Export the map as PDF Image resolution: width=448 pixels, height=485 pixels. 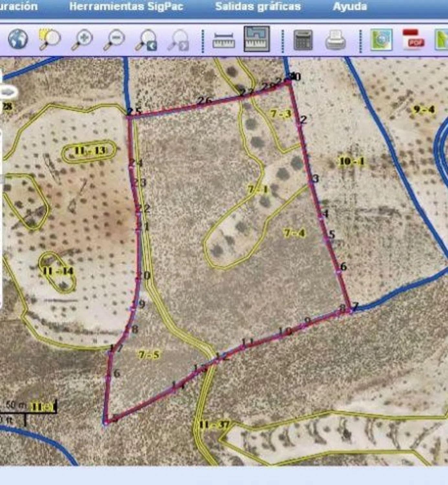coord(413,39)
